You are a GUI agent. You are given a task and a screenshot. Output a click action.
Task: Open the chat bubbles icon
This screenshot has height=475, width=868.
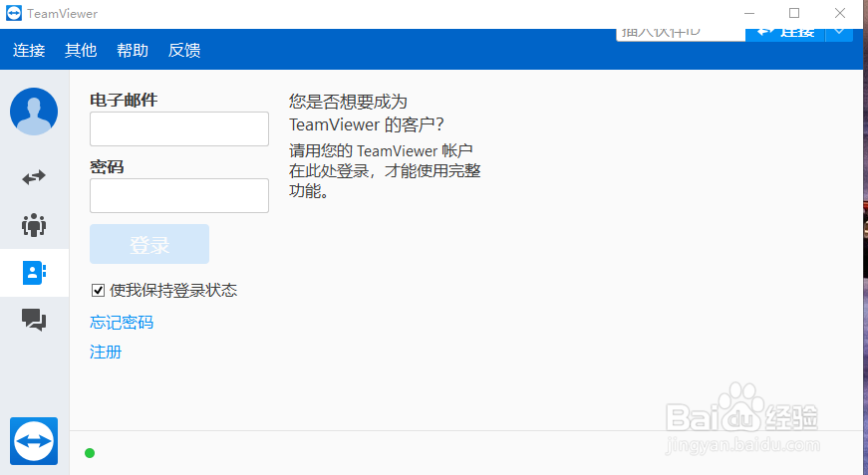click(34, 320)
